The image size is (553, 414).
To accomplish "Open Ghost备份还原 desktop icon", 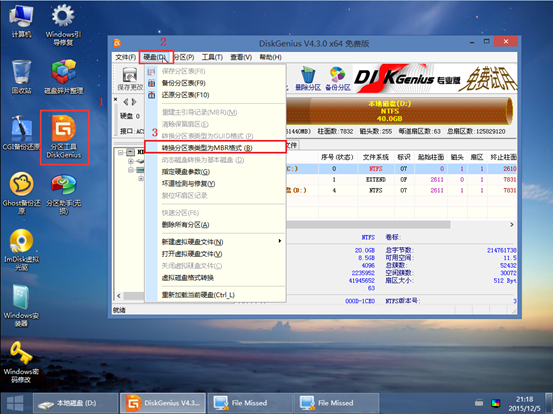I will pos(21,193).
